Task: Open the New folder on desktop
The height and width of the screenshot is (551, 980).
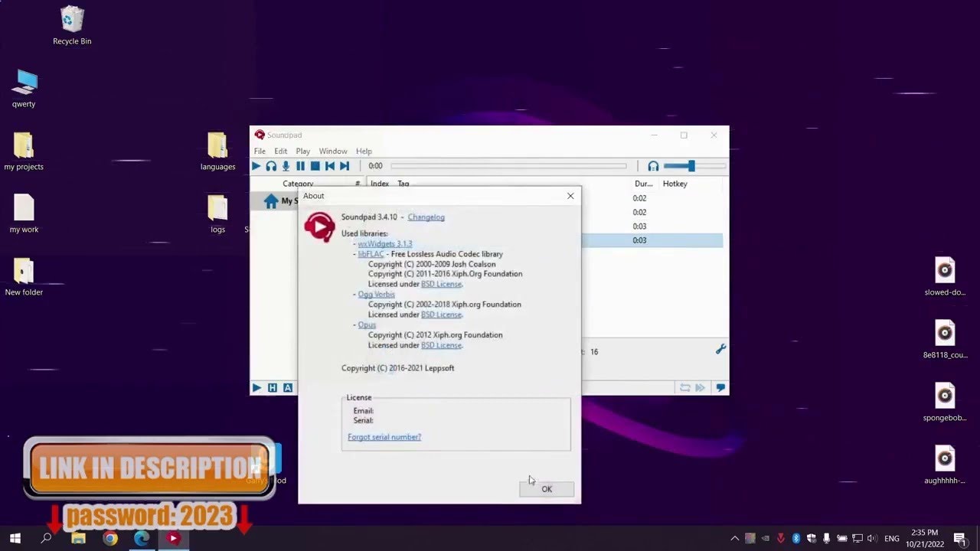Action: [x=24, y=277]
